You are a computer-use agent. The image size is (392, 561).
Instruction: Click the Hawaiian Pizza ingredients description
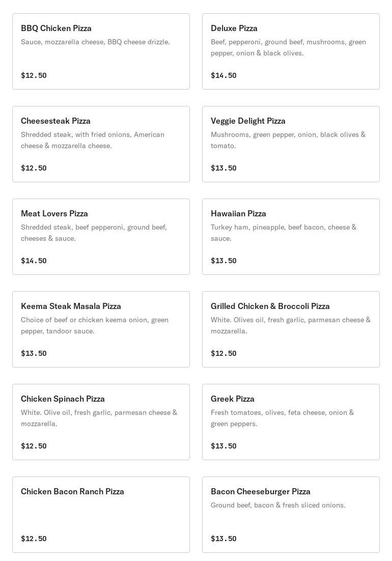pos(284,233)
